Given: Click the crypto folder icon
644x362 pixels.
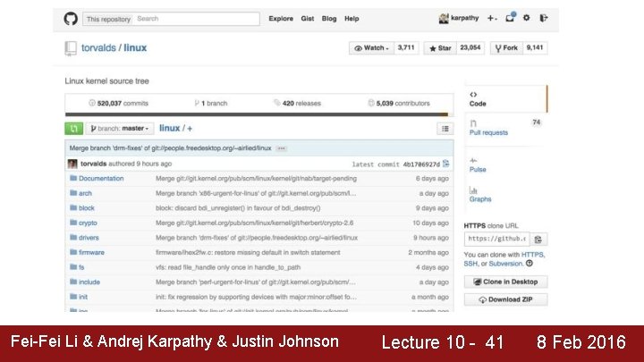Looking at the screenshot, I should coord(73,223).
